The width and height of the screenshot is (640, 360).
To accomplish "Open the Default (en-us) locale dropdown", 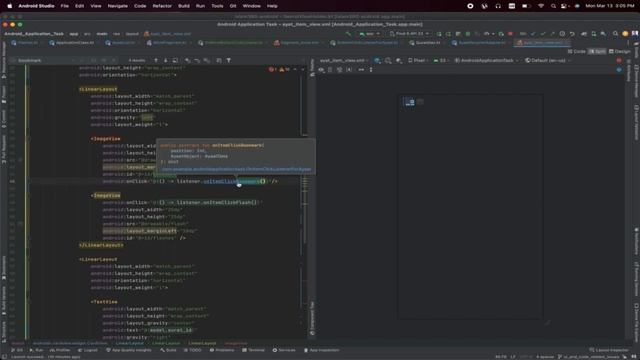I will coord(547,60).
